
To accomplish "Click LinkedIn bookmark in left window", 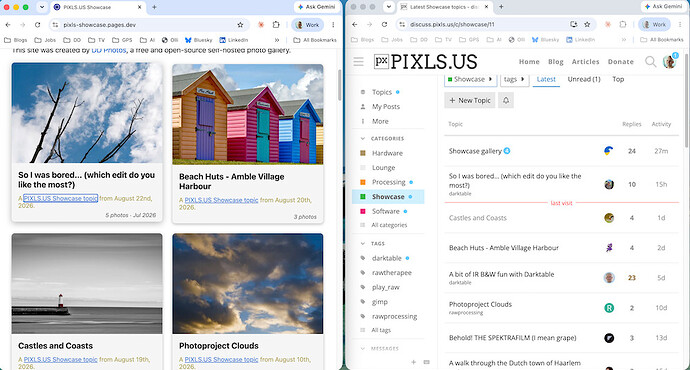I will [x=233, y=40].
